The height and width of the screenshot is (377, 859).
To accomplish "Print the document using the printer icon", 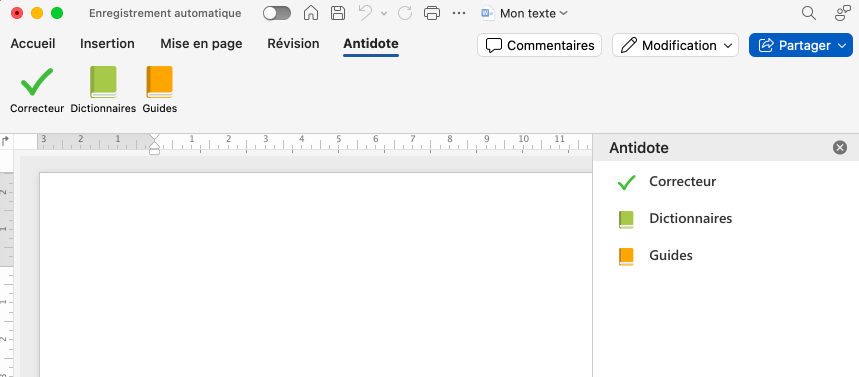I will click(x=432, y=13).
